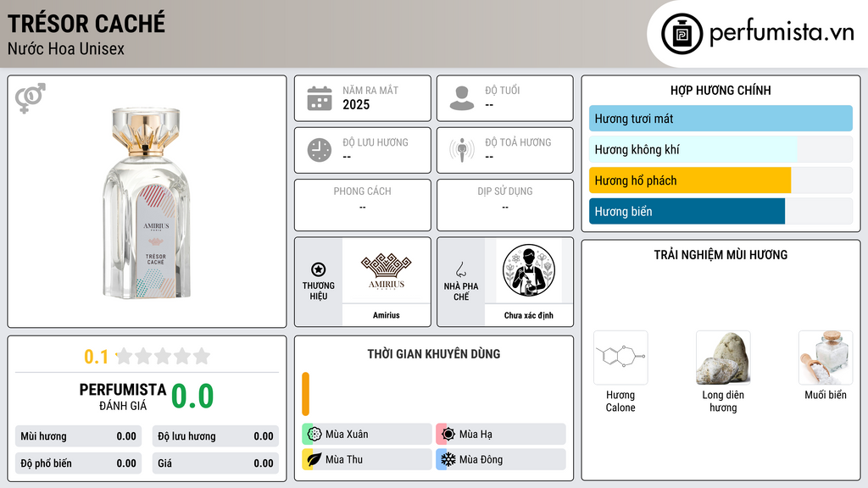Open the Long diên hương ambergris image

coord(723,358)
